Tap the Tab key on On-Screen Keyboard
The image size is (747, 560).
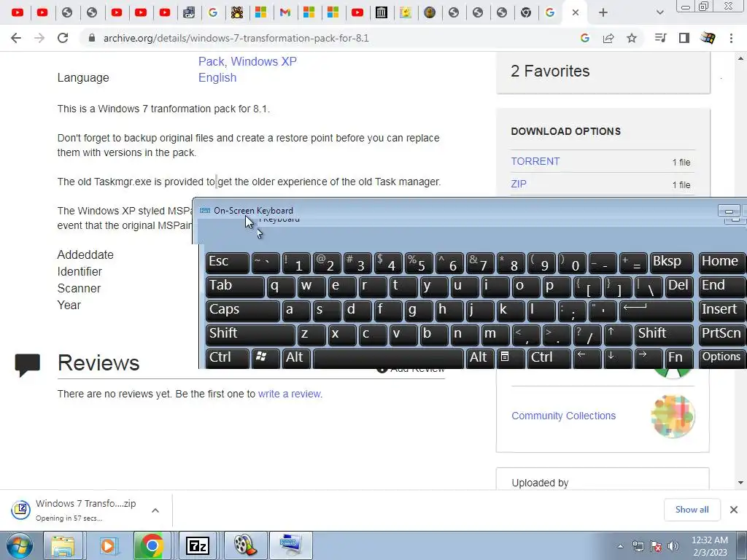pyautogui.click(x=235, y=287)
